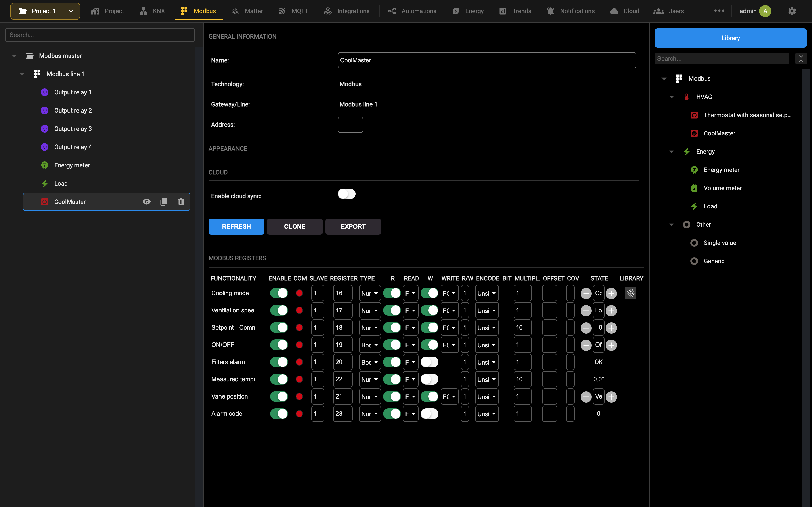
Task: Click the EXPORT button
Action: tap(353, 226)
